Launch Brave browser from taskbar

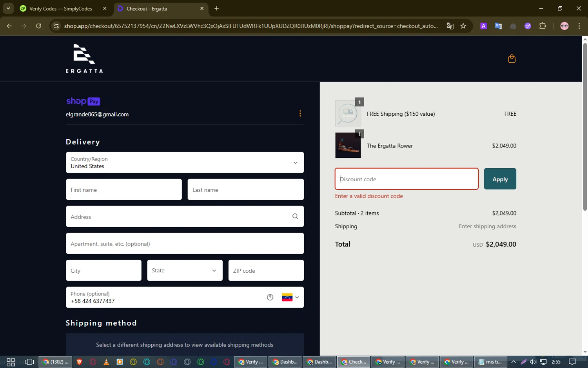[80, 362]
